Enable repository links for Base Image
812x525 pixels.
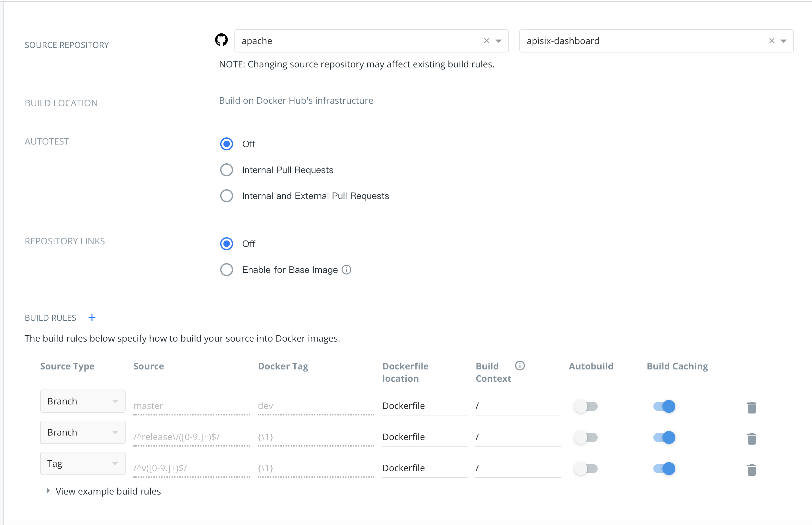(227, 270)
